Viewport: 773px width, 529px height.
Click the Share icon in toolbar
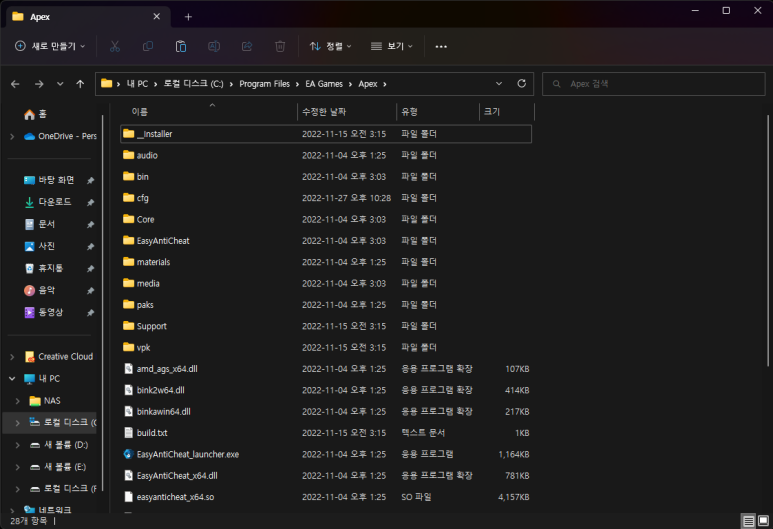pos(247,46)
